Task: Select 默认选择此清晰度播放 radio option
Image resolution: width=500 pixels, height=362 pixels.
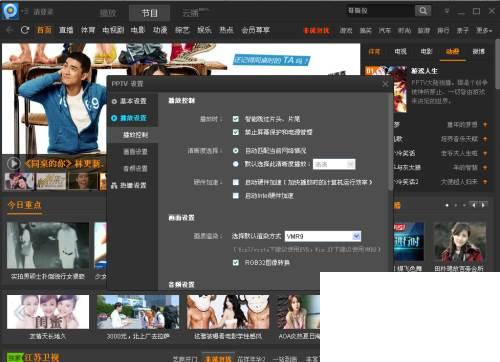Action: tap(236, 164)
